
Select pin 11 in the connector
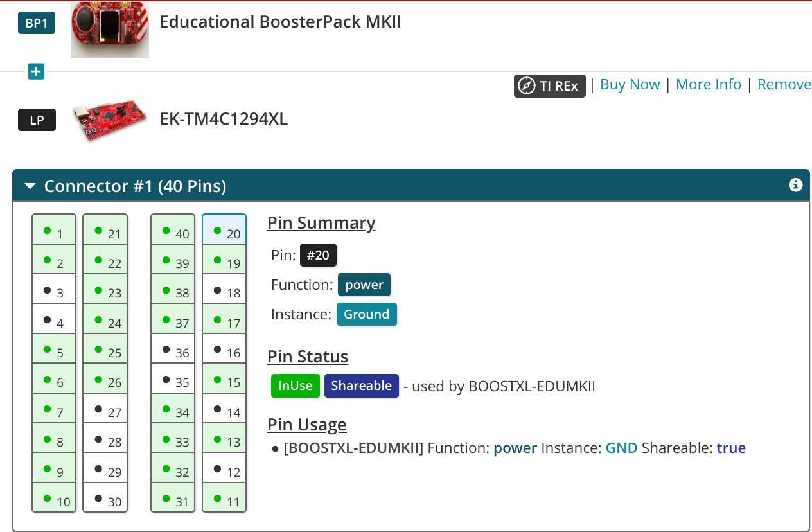click(x=224, y=497)
